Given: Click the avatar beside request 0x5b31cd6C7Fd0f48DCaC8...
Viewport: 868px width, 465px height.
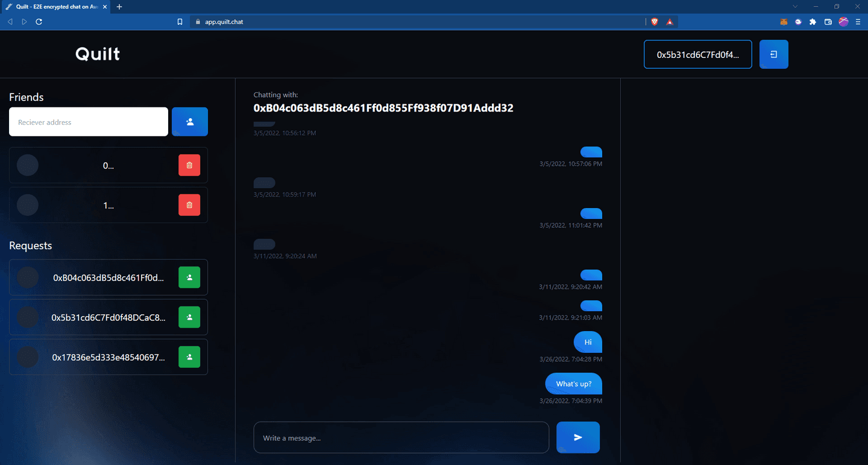Looking at the screenshot, I should [28, 317].
